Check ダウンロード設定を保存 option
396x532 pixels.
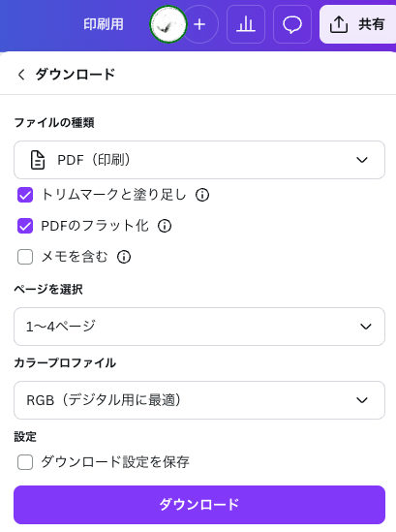pyautogui.click(x=25, y=462)
